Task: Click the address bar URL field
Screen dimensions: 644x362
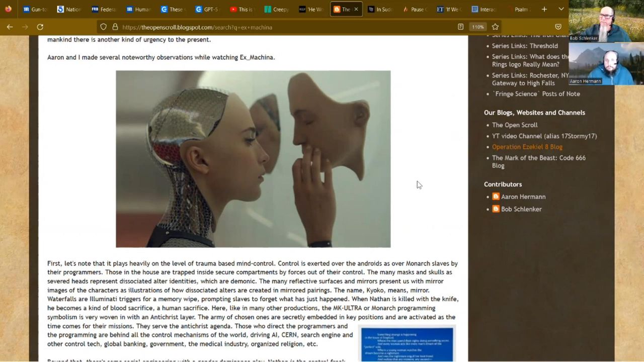Action: click(282, 27)
